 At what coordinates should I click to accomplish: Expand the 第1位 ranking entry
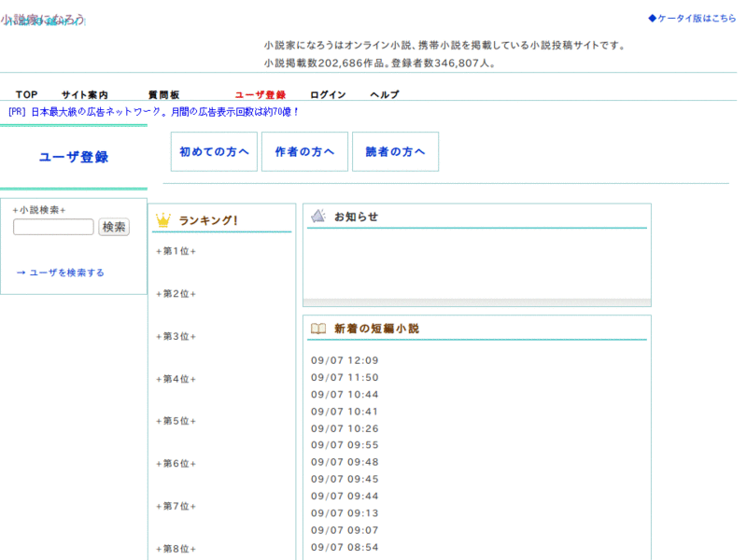[x=175, y=250]
